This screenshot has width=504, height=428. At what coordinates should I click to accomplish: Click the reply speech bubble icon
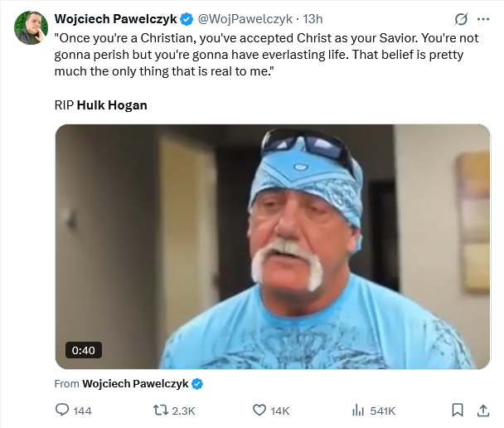[62, 410]
